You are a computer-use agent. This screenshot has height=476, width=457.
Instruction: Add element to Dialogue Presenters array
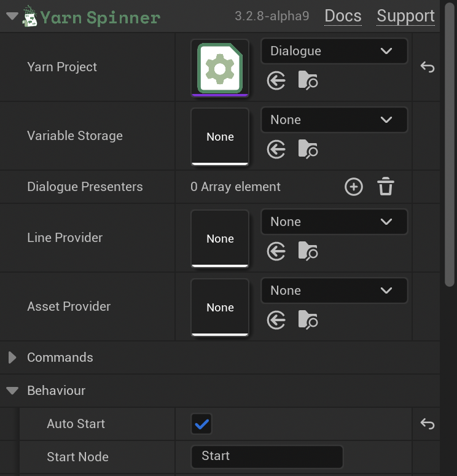pyautogui.click(x=353, y=187)
